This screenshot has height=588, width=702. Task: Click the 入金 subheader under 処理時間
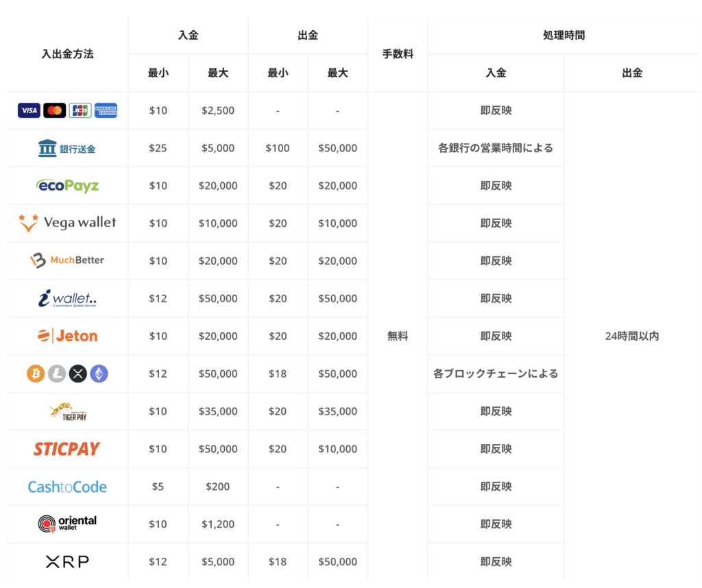pyautogui.click(x=496, y=73)
